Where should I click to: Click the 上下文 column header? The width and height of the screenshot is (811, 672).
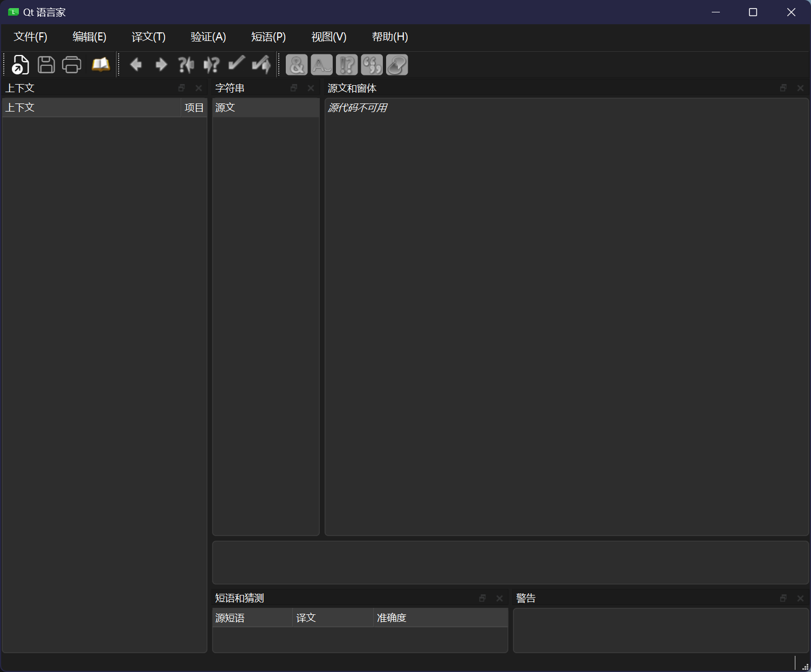(x=92, y=107)
